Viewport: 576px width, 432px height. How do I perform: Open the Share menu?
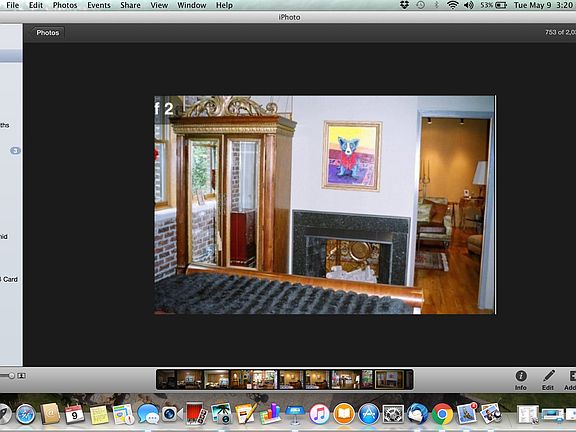[x=130, y=5]
